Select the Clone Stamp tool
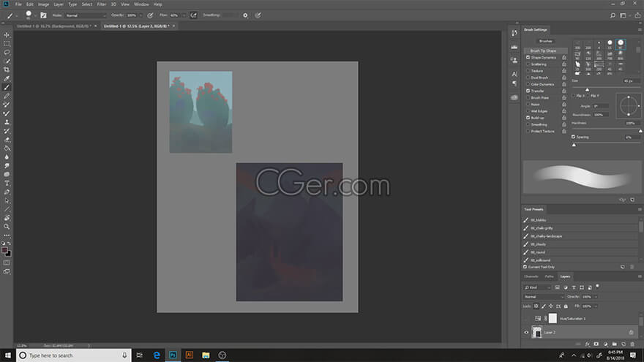The image size is (644, 362). point(7,122)
